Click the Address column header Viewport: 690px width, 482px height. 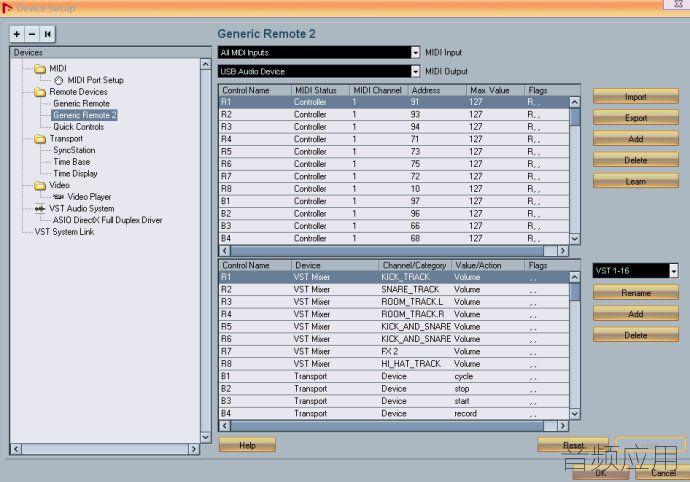437,90
